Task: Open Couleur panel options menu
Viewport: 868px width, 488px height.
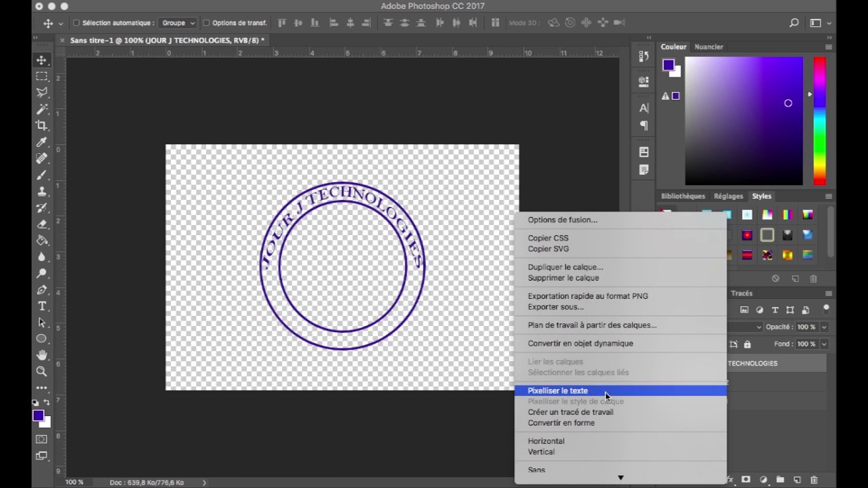Action: point(829,47)
